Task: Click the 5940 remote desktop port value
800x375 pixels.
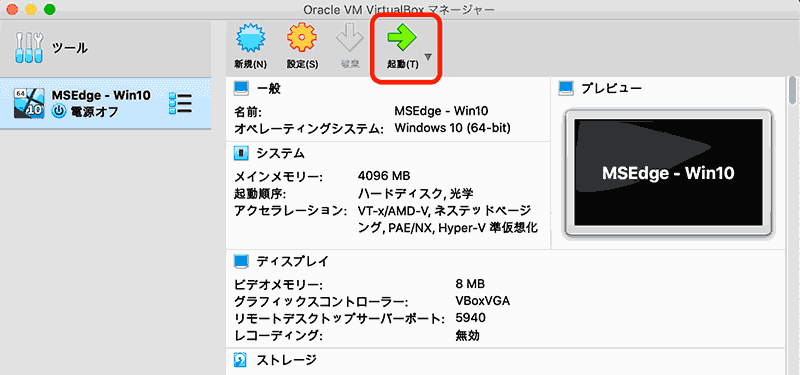Action: pyautogui.click(x=470, y=318)
